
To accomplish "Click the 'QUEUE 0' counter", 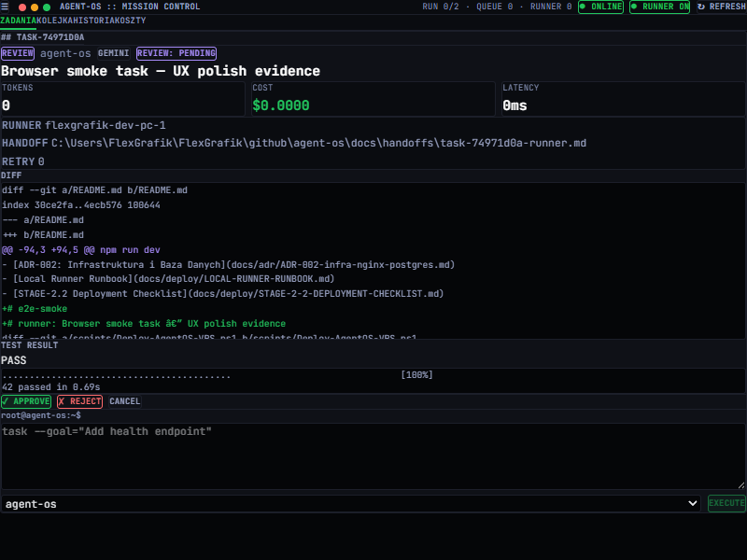I will [x=495, y=7].
